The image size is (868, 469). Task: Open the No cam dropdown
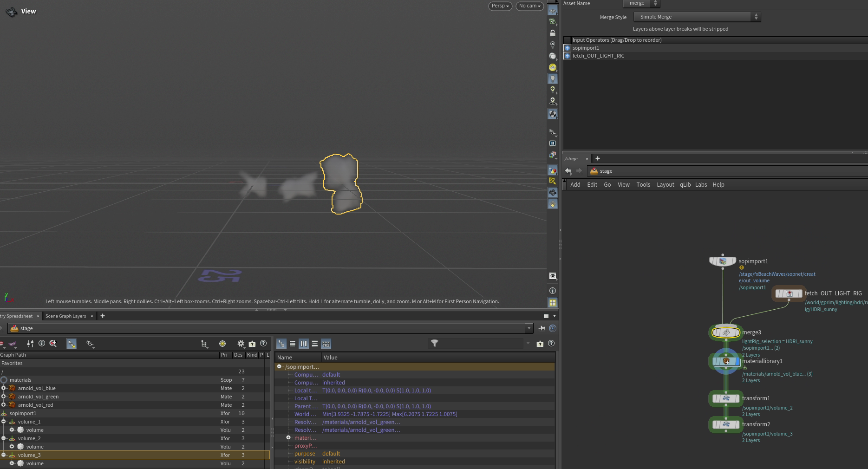pyautogui.click(x=529, y=6)
